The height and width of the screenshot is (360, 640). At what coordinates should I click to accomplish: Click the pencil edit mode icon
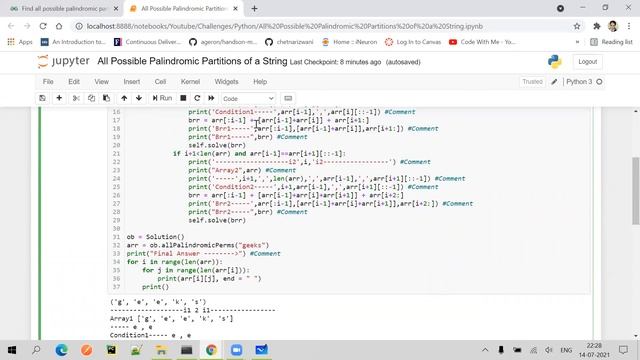[x=554, y=82]
